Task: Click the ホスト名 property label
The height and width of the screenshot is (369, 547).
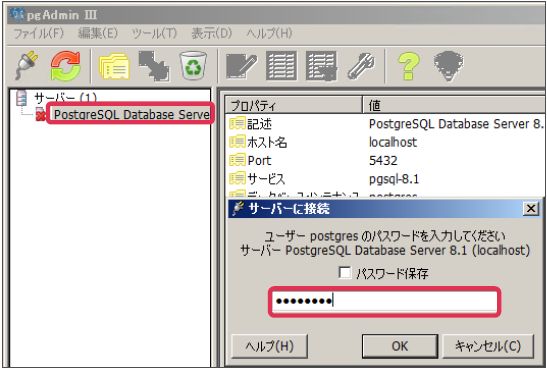Action: (267, 142)
